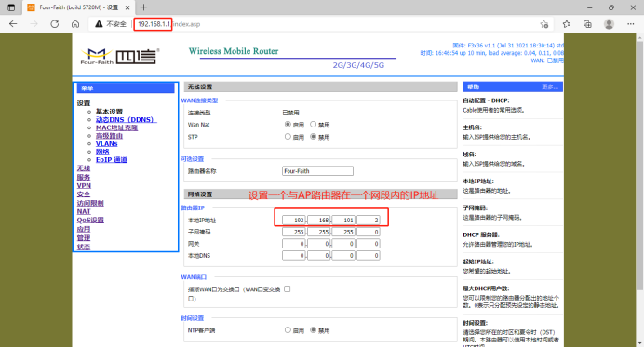Open the 安全 menu section
The image size is (644, 348).
84,194
